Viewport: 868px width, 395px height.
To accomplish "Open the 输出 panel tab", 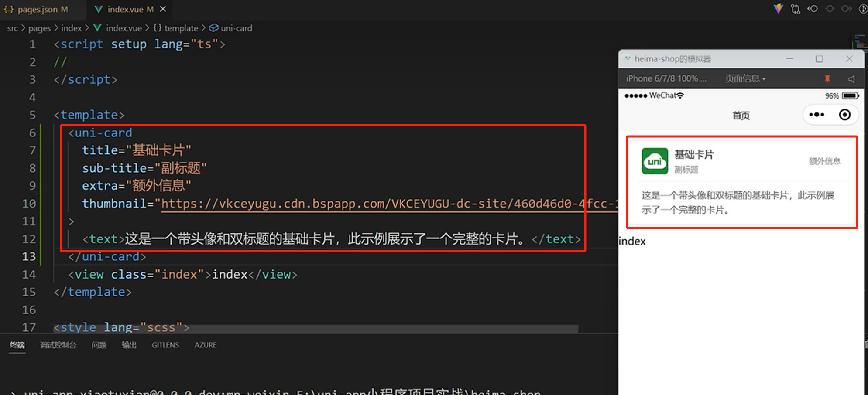I will (129, 345).
